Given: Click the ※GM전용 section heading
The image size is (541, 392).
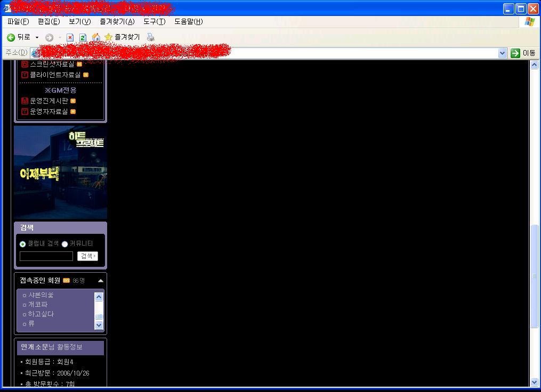Looking at the screenshot, I should tap(60, 90).
